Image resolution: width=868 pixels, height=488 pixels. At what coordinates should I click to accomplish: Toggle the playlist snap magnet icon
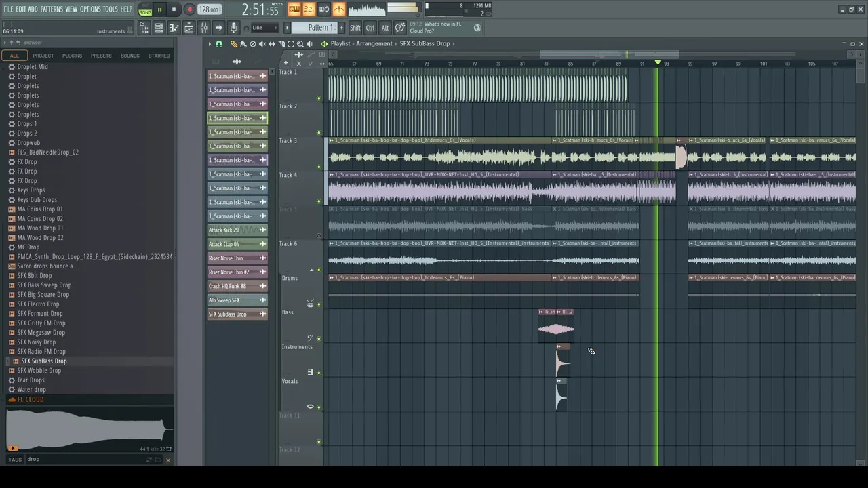219,43
